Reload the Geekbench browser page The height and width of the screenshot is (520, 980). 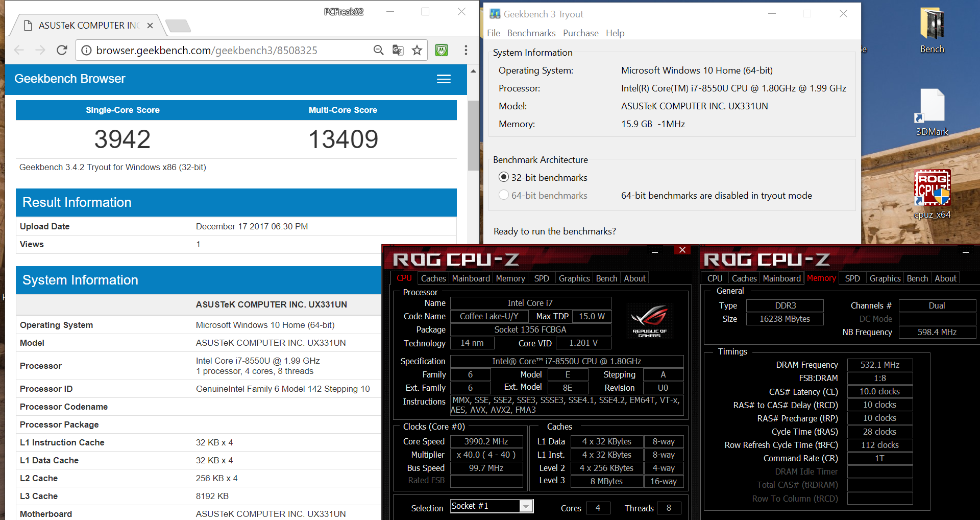pyautogui.click(x=62, y=50)
